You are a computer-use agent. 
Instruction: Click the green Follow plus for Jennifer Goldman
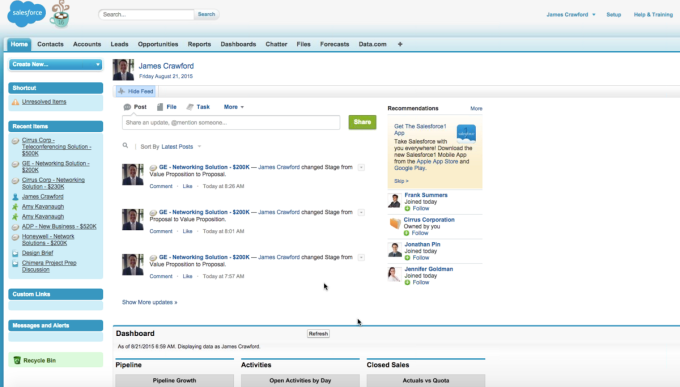click(x=407, y=282)
